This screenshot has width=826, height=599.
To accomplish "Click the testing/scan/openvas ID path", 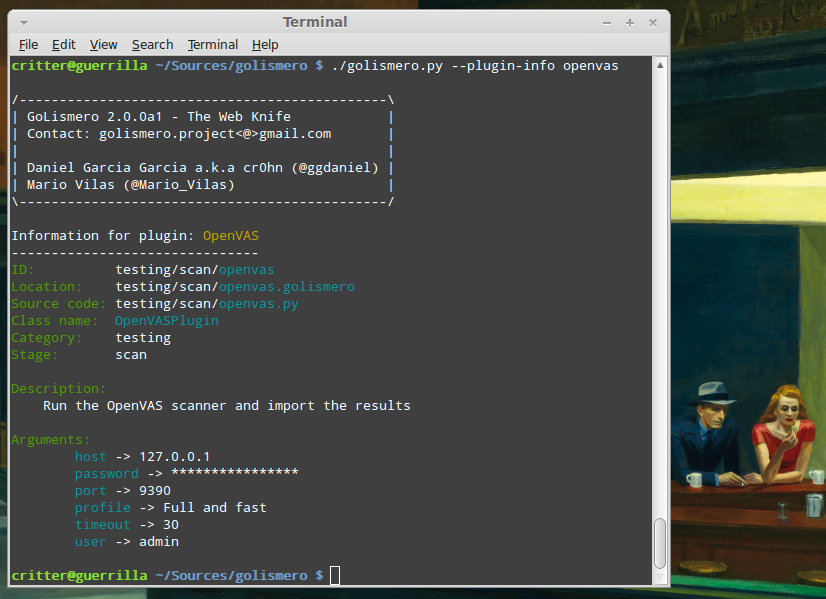I will point(193,269).
